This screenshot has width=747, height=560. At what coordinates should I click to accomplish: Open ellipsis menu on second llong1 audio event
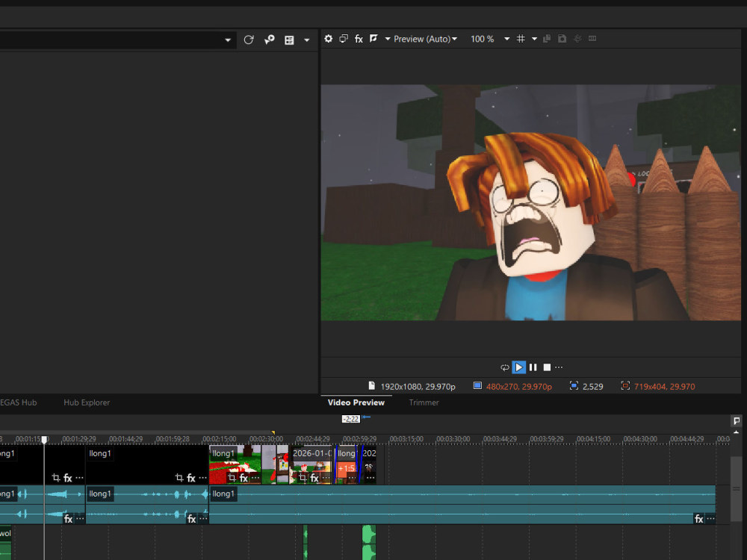click(203, 519)
